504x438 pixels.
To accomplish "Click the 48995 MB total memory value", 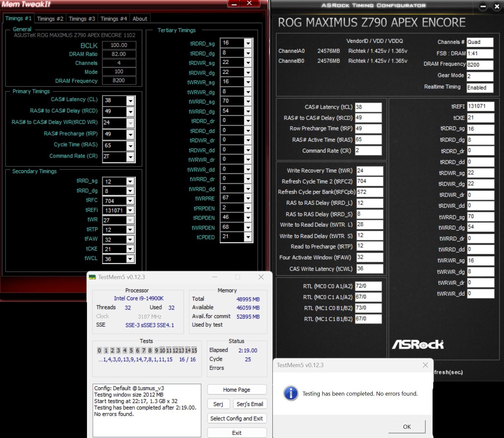I will [248, 299].
